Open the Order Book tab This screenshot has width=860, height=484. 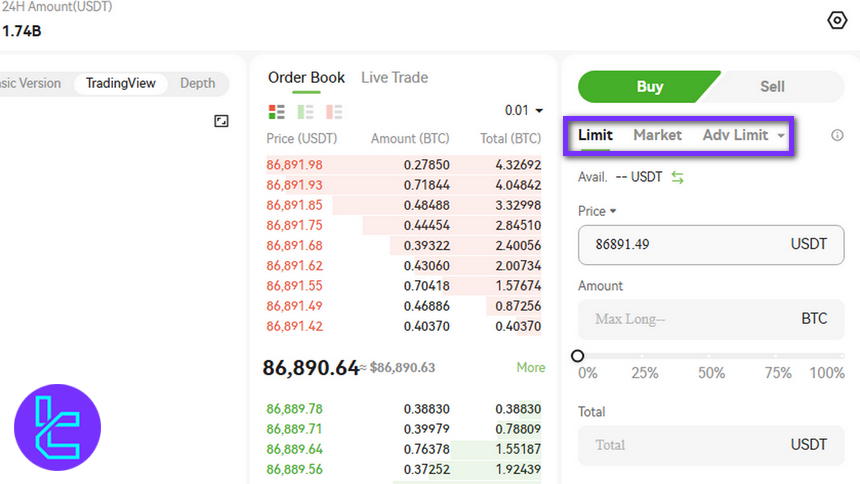pos(306,78)
